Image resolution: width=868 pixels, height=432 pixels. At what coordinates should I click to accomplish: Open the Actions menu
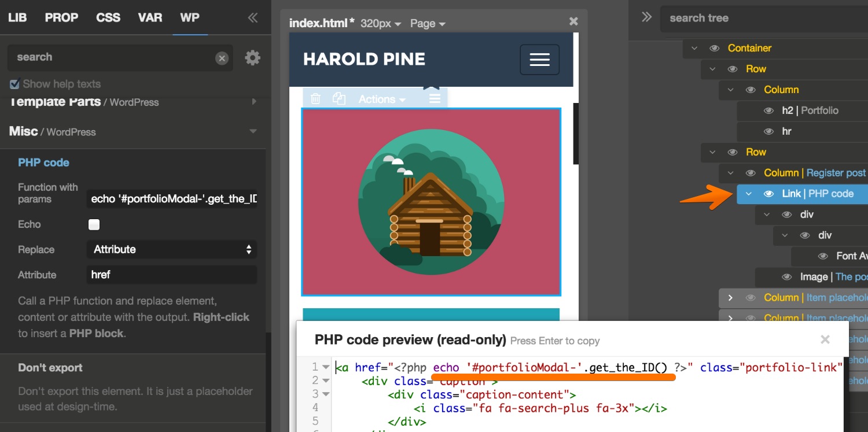tap(381, 99)
